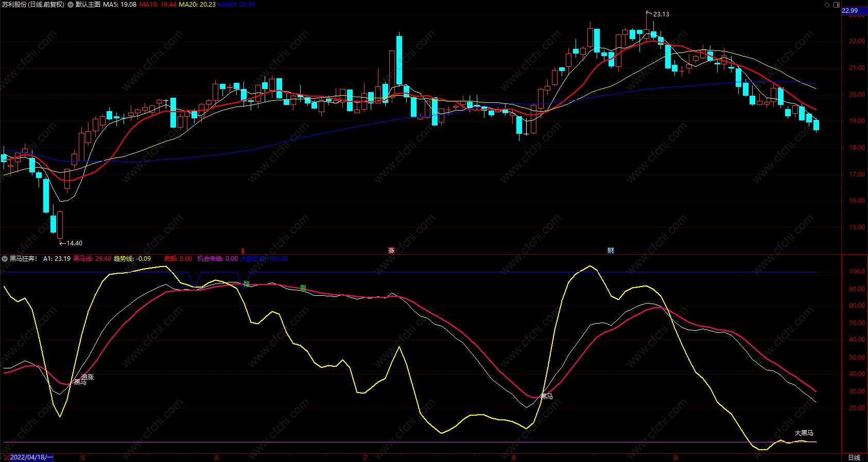Click the diamond icon at chart top-right
This screenshot has height=462, width=868.
[x=827, y=5]
